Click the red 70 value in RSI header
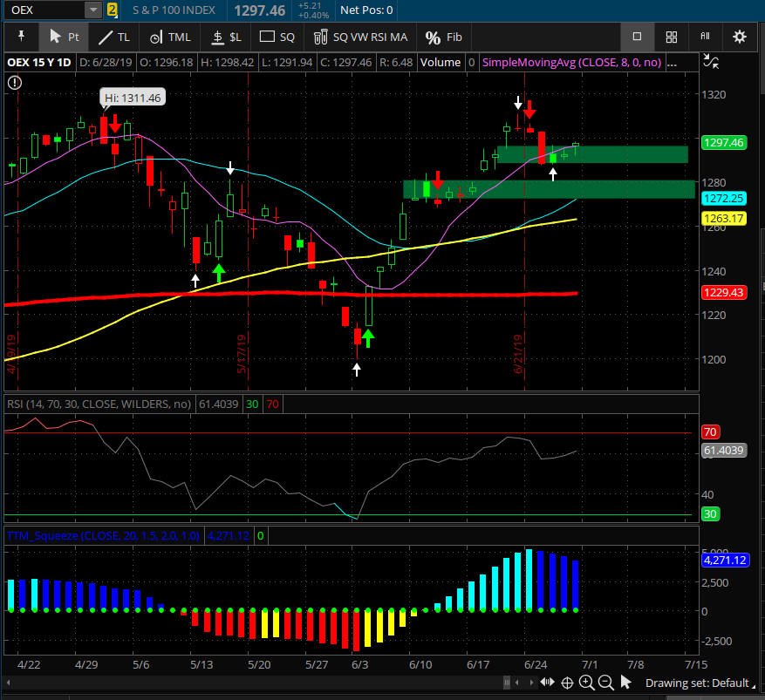This screenshot has height=700, width=765. (x=272, y=404)
